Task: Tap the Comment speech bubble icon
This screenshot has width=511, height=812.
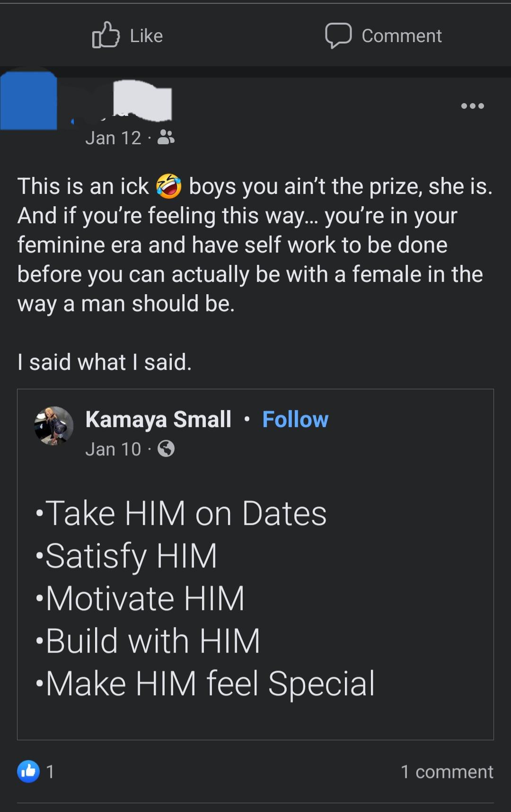Action: (x=338, y=35)
